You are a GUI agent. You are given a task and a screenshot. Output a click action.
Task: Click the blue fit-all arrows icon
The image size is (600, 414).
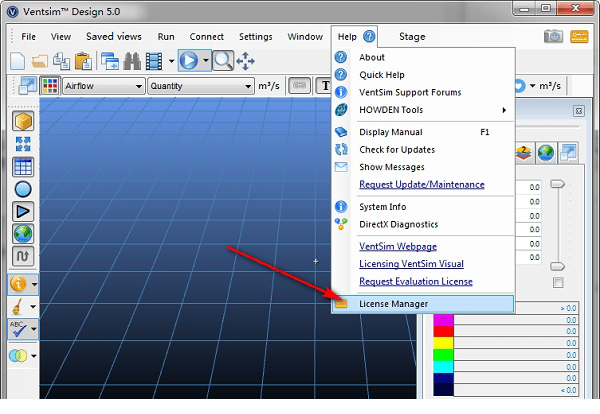(x=23, y=144)
